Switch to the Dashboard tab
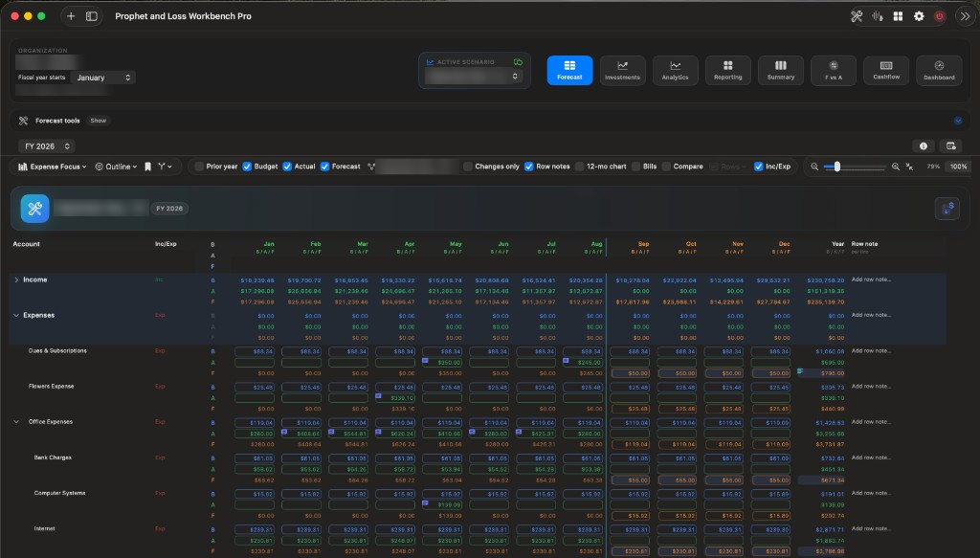This screenshot has width=980, height=558. click(939, 70)
